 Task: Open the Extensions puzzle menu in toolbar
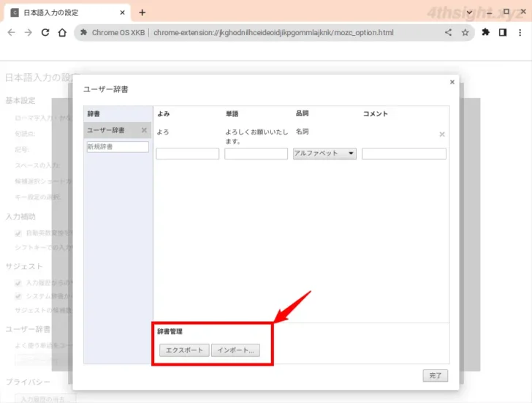click(485, 32)
